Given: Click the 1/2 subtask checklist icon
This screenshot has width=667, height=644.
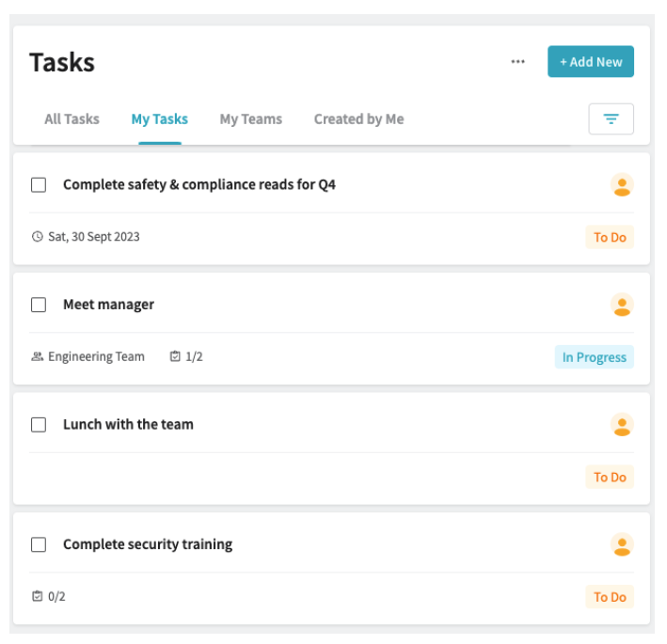Looking at the screenshot, I should [x=175, y=356].
